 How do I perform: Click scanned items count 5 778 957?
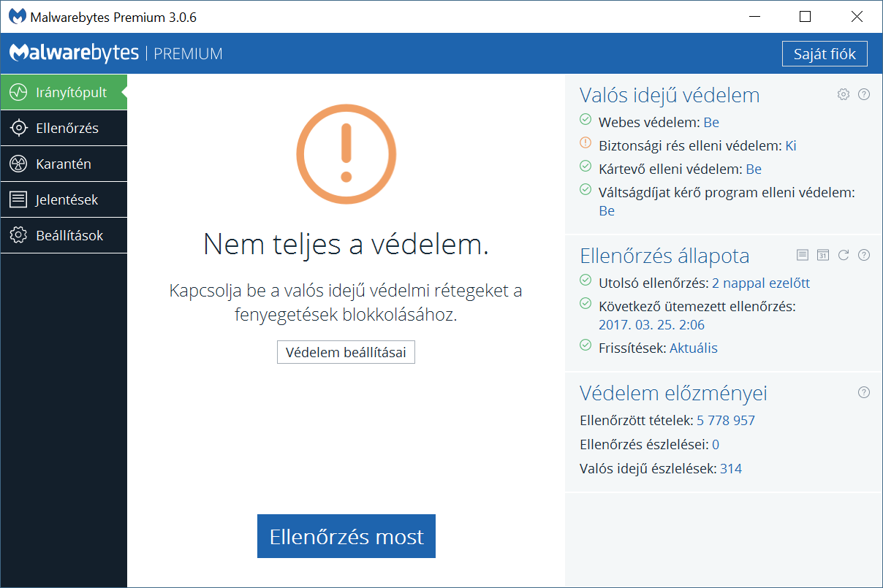coord(726,421)
